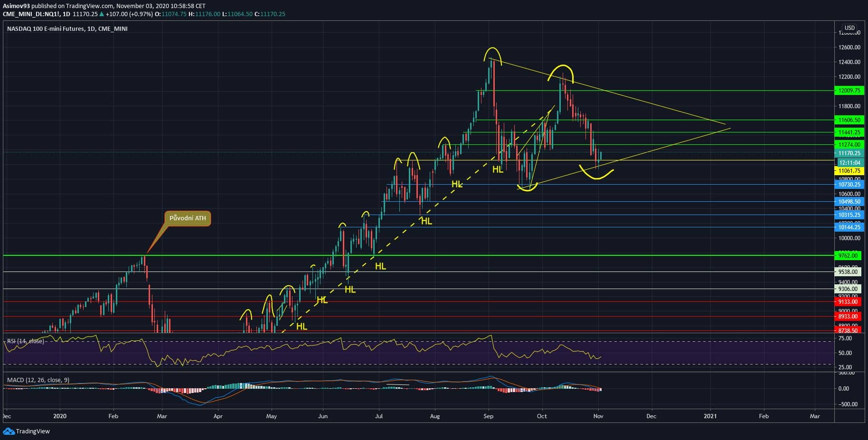Click the +107.00 (+0.97%) change value
The height and width of the screenshot is (440, 868).
click(x=129, y=14)
